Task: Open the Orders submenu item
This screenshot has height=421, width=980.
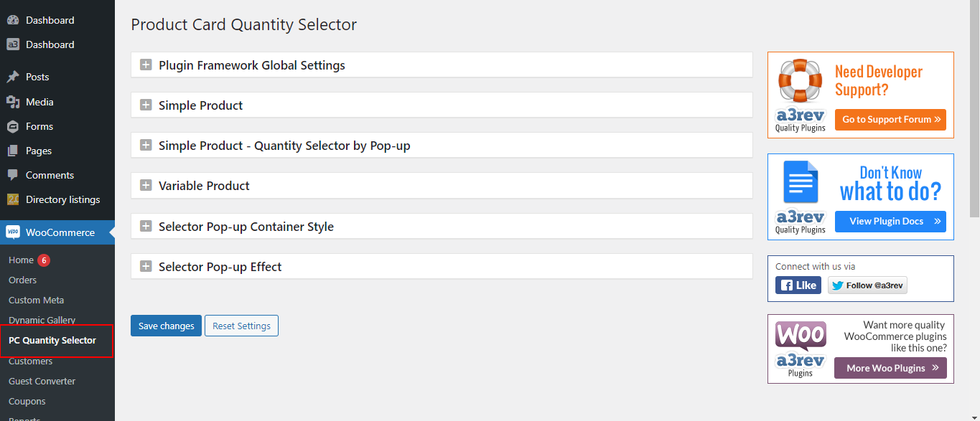Action: [22, 280]
